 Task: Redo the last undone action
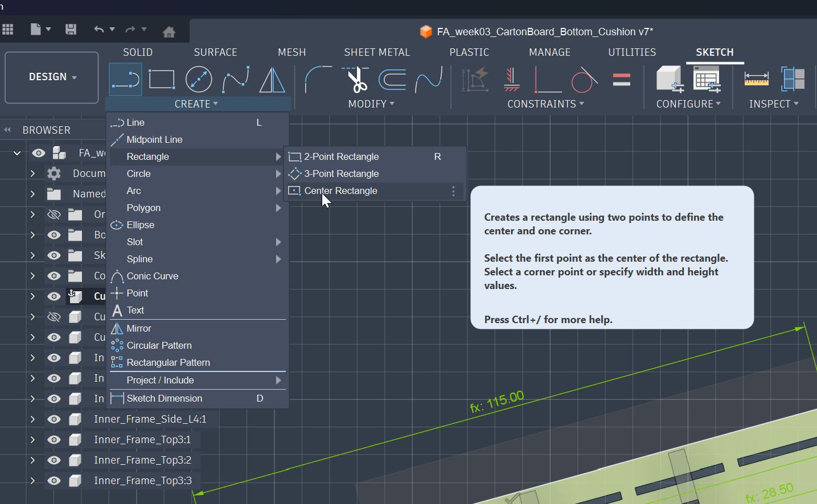point(130,30)
